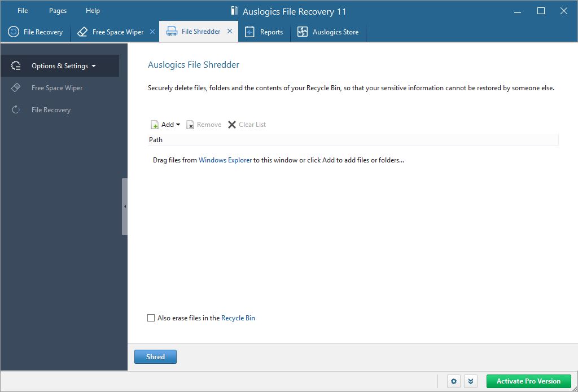Click Activate Pro Version button
Viewport: 578px width, 392px height.
[528, 381]
